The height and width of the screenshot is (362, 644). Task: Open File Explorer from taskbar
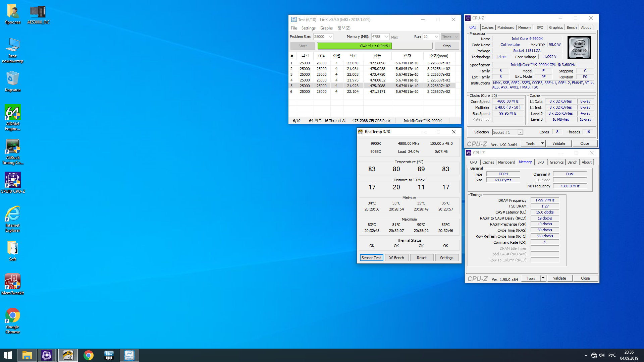tap(27, 355)
